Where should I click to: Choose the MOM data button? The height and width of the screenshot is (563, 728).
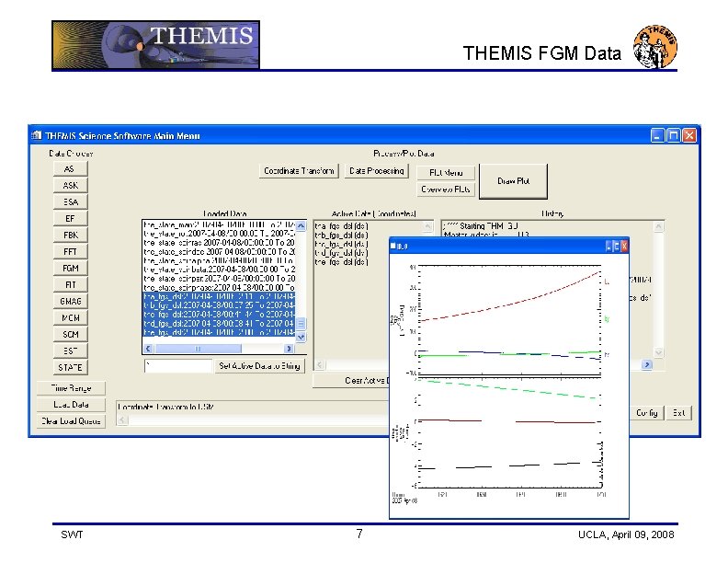[x=70, y=317]
